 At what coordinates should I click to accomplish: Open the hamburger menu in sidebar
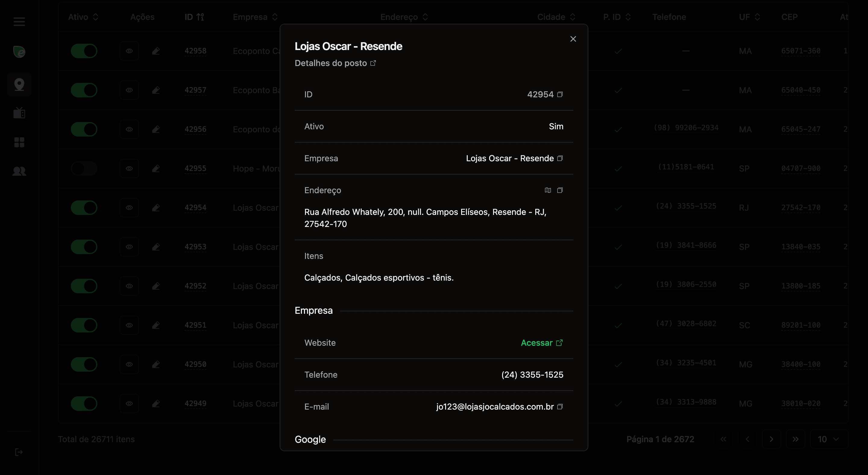[19, 22]
